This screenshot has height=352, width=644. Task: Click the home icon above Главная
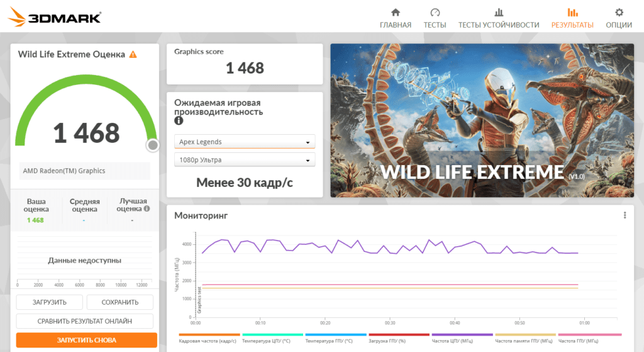point(396,12)
